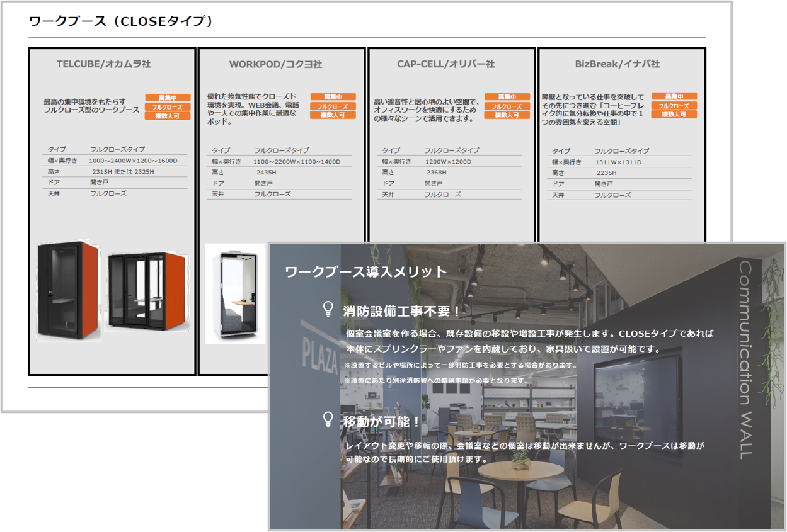Click the フルクローズ tag in the CAP-CELL card
The image size is (787, 532).
pyautogui.click(x=507, y=106)
